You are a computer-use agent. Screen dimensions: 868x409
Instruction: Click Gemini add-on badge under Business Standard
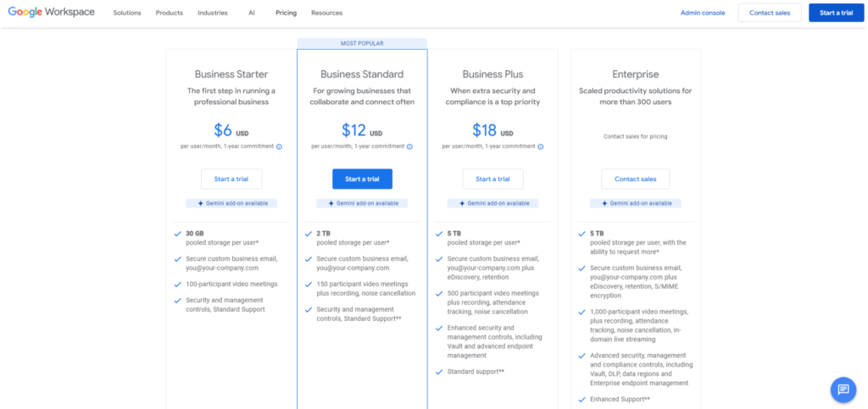[362, 203]
